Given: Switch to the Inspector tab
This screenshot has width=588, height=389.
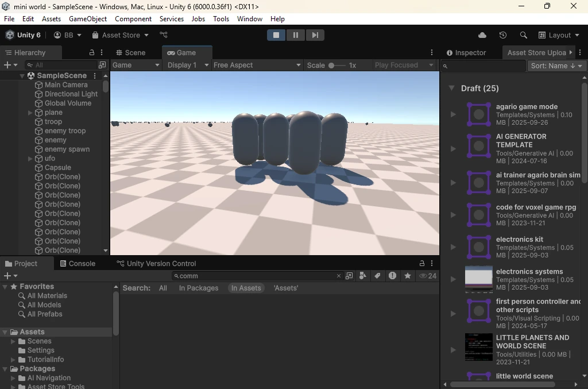Looking at the screenshot, I should click(x=466, y=52).
